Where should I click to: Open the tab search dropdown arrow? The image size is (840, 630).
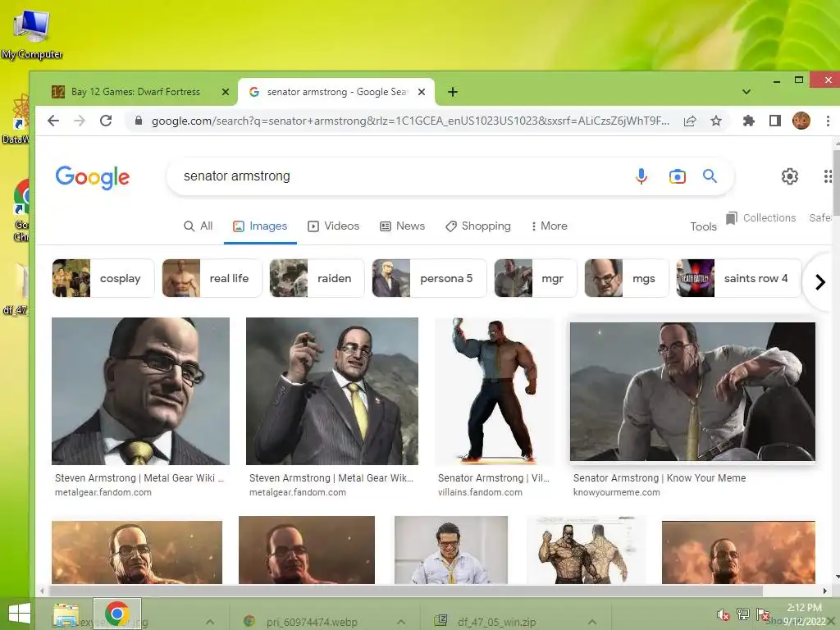point(746,92)
